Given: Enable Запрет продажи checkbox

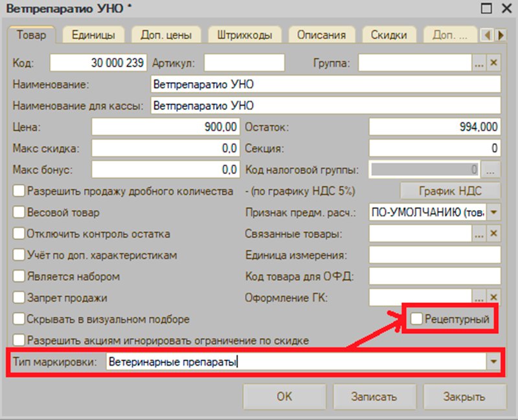Looking at the screenshot, I should 19,298.
